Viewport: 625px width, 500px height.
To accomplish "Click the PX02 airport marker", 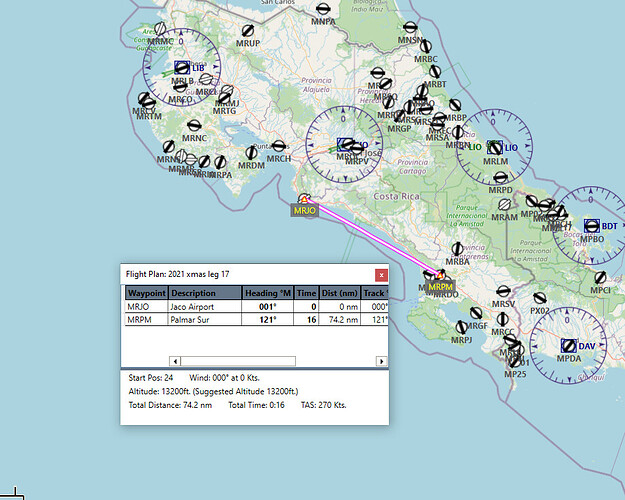I will tap(540, 298).
